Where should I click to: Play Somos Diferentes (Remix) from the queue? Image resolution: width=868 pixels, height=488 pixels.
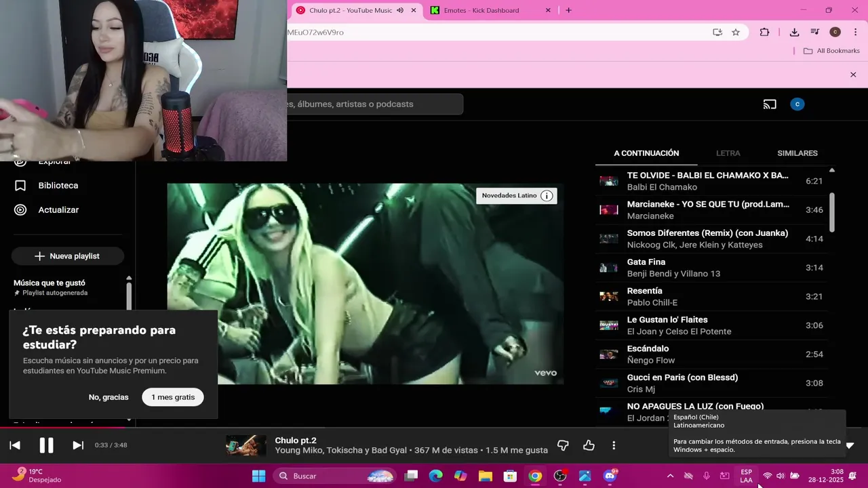711,239
